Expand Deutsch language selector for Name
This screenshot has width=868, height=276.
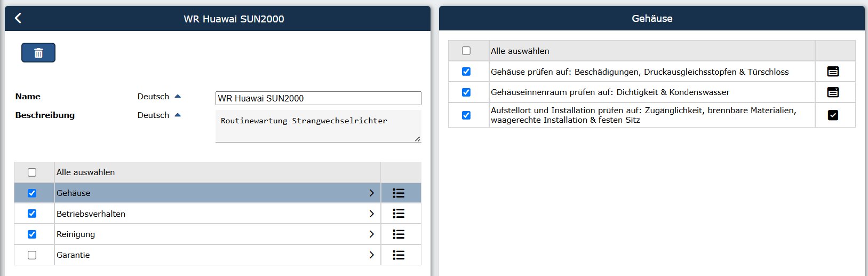[x=159, y=97]
